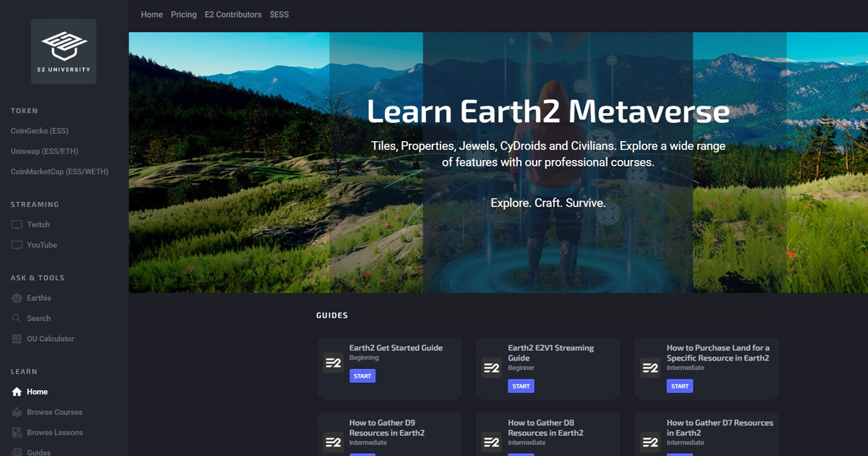
Task: Click E2 icon on E2V1 Streaming Guide card
Action: click(x=492, y=368)
